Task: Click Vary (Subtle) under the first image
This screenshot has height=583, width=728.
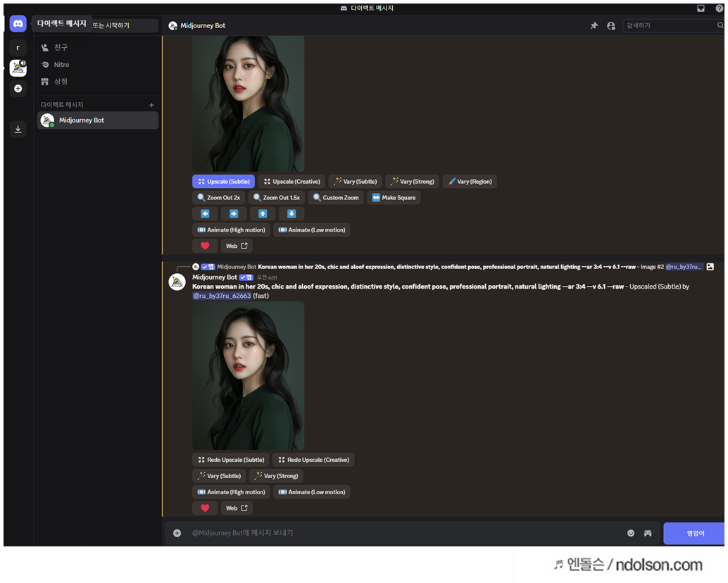Action: (x=355, y=182)
